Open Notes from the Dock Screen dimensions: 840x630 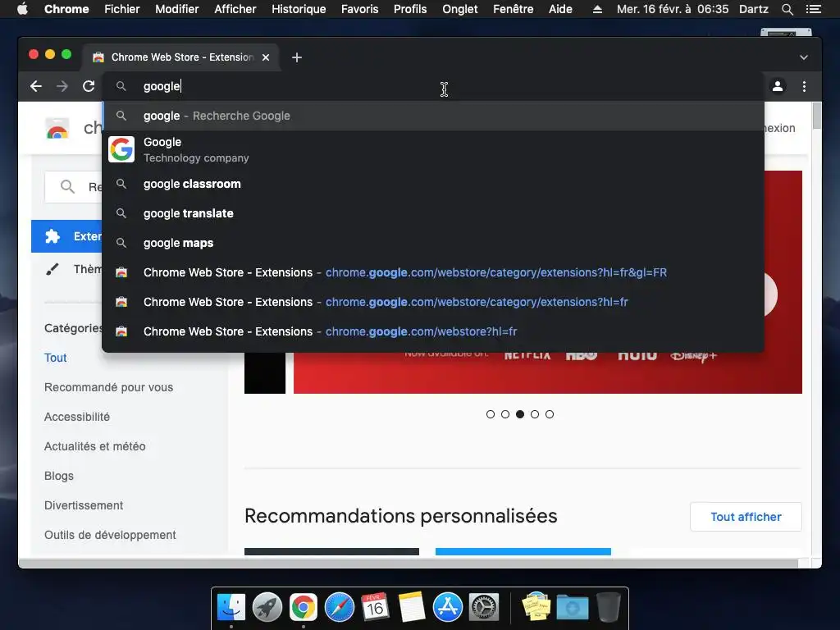(x=412, y=607)
